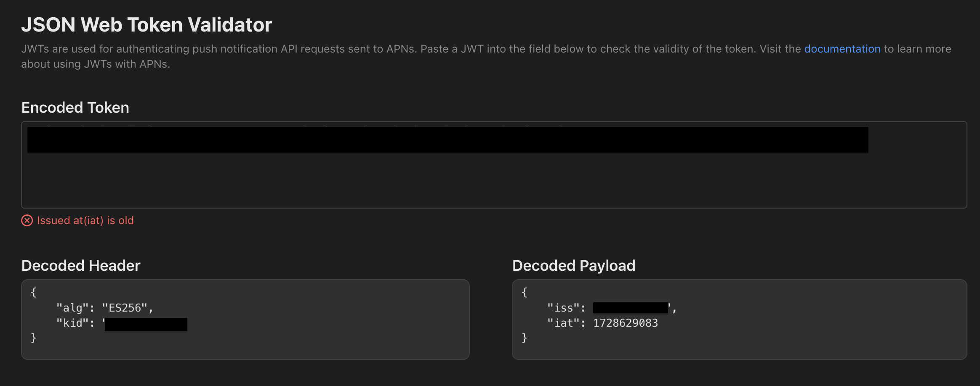Click the Encoded Token heading
The image size is (980, 386).
tap(75, 108)
